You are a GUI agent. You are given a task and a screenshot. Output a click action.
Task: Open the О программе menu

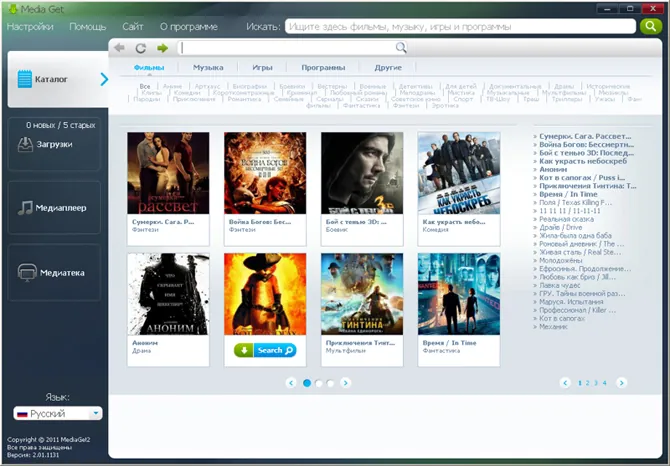tap(188, 27)
